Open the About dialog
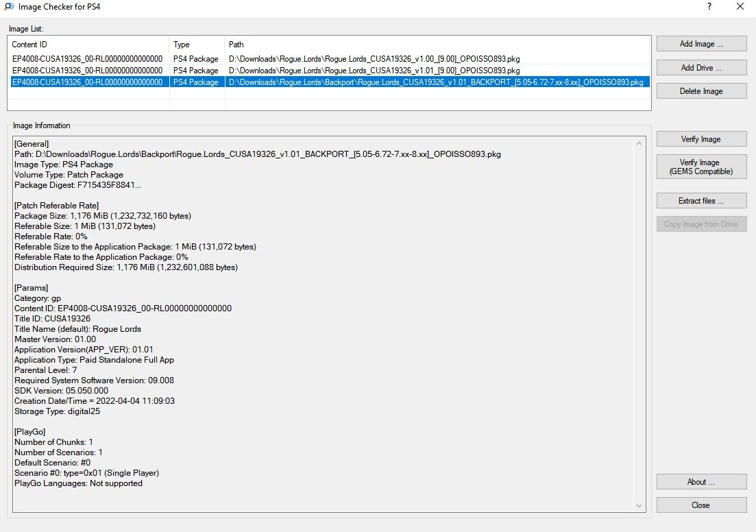 (701, 482)
